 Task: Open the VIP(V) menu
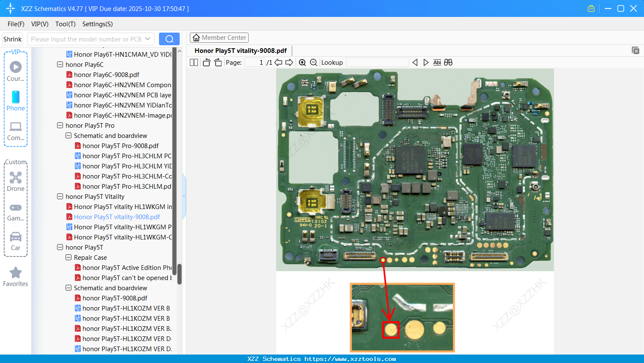click(40, 24)
